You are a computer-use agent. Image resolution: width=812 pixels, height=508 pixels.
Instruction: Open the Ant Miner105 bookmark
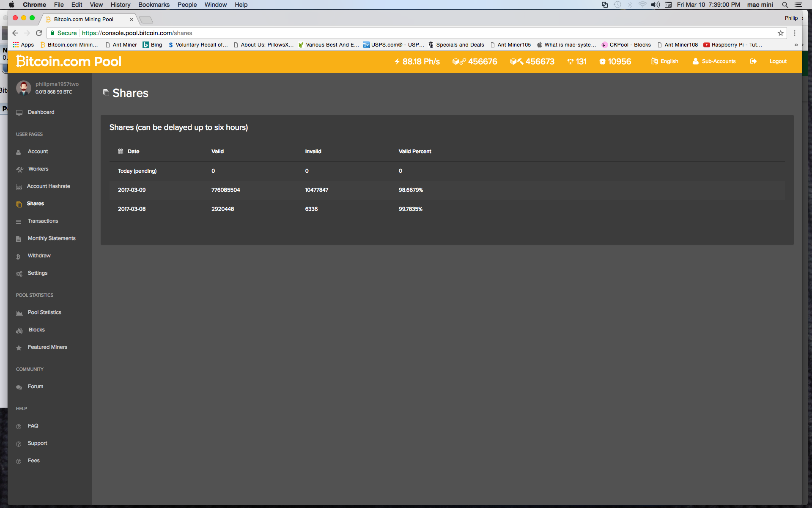click(x=511, y=45)
